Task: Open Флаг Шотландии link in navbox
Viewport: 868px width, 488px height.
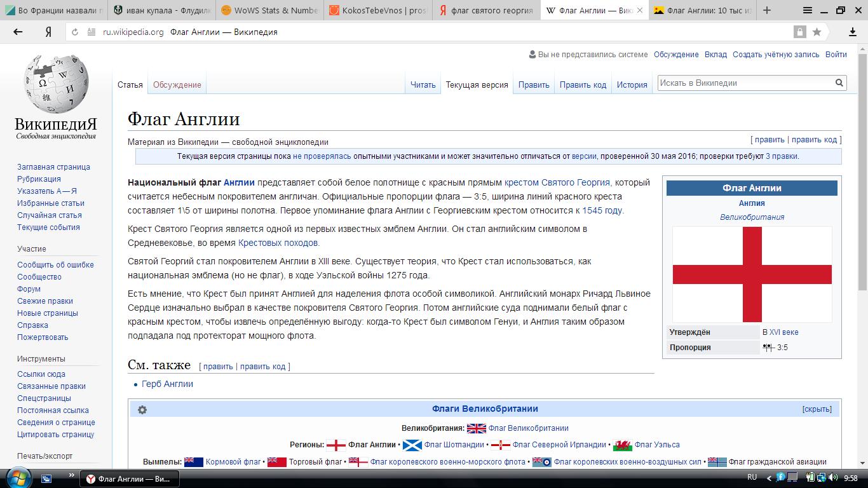Action: [x=454, y=445]
